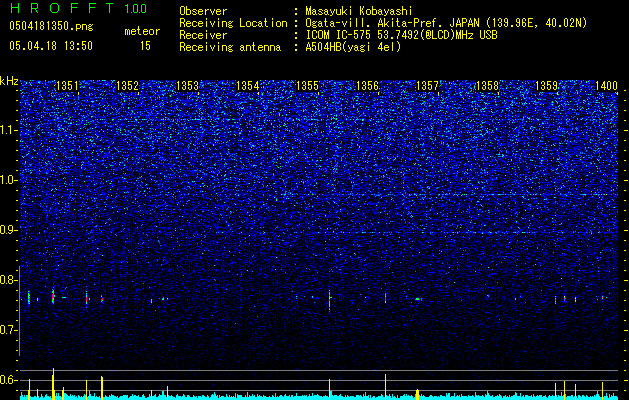Screen dimensions: 629x400
Task: Click the strong meteor echo just after 1355
Action: (x=329, y=298)
